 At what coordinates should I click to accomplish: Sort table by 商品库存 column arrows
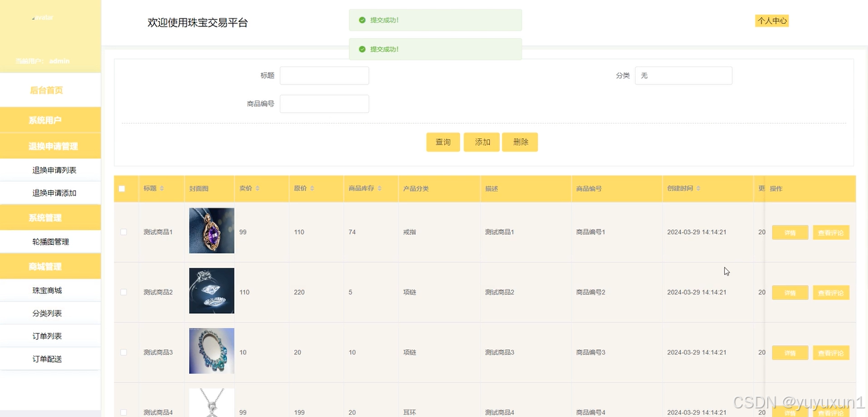380,189
